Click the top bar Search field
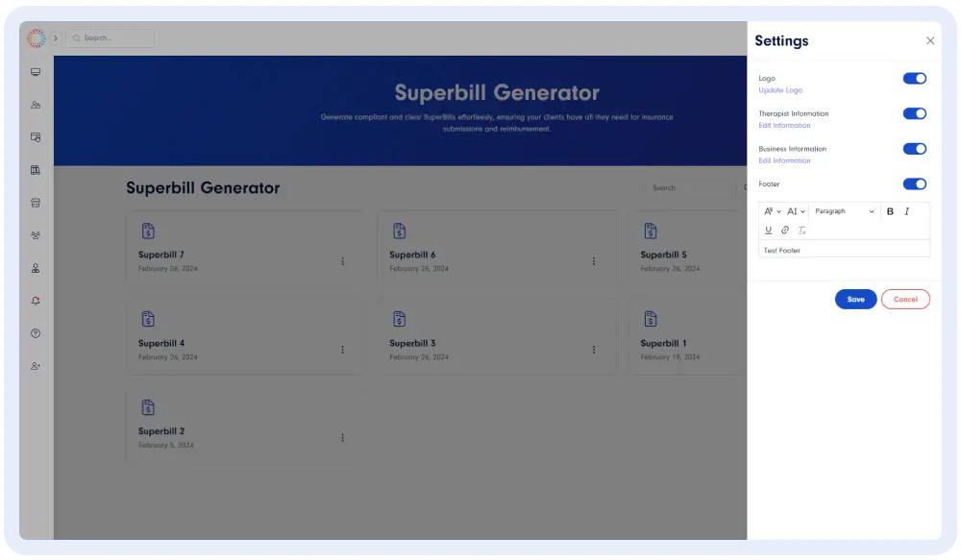Viewport: 961px width, 560px height. tap(111, 38)
